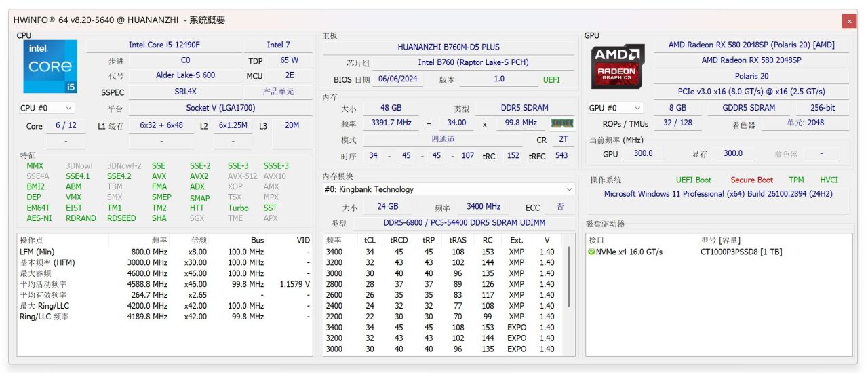Click the 'RDSEED' feature flag
The image size is (868, 373).
(x=121, y=218)
